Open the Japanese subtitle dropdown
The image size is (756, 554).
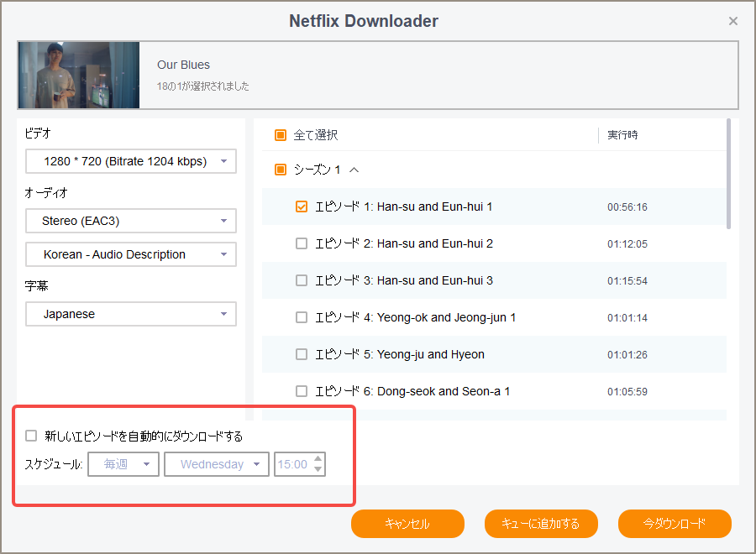coord(131,314)
